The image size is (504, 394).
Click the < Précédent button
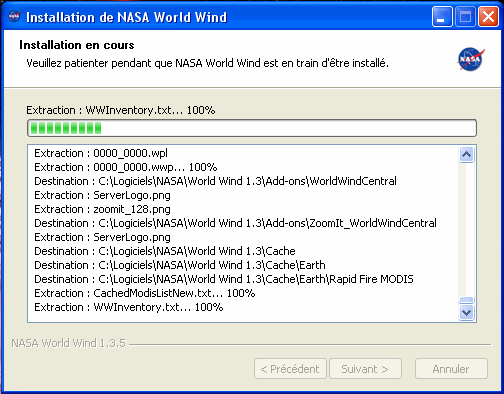[x=290, y=369]
